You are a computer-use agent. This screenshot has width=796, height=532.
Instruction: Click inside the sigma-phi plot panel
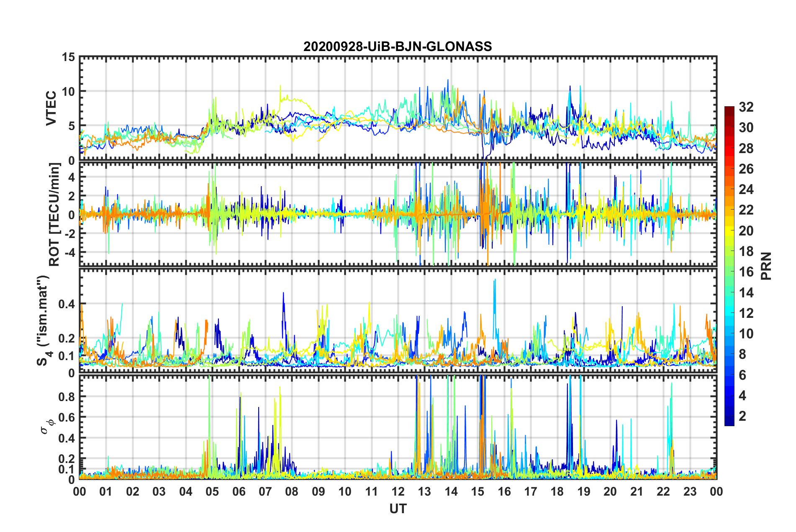tap(398, 427)
